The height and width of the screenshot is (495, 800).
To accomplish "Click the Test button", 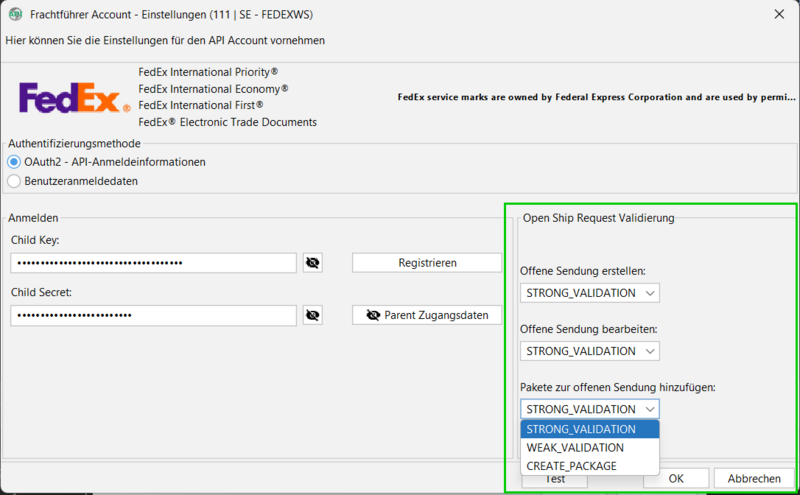I will [555, 479].
